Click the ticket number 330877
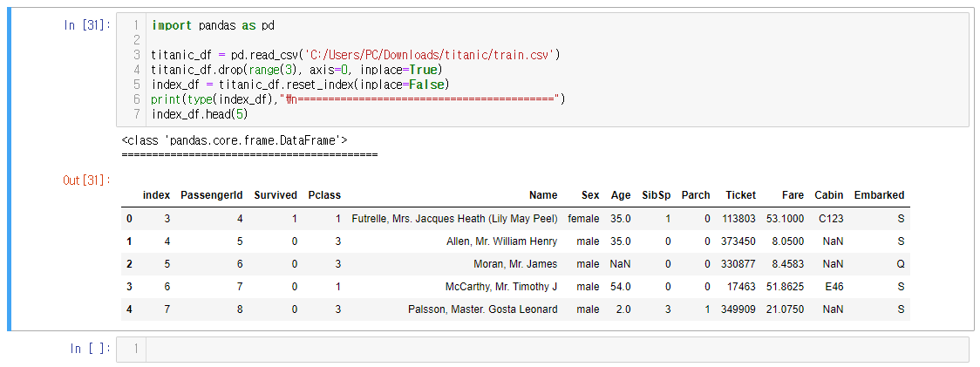This screenshot has height=367, width=980. (738, 264)
